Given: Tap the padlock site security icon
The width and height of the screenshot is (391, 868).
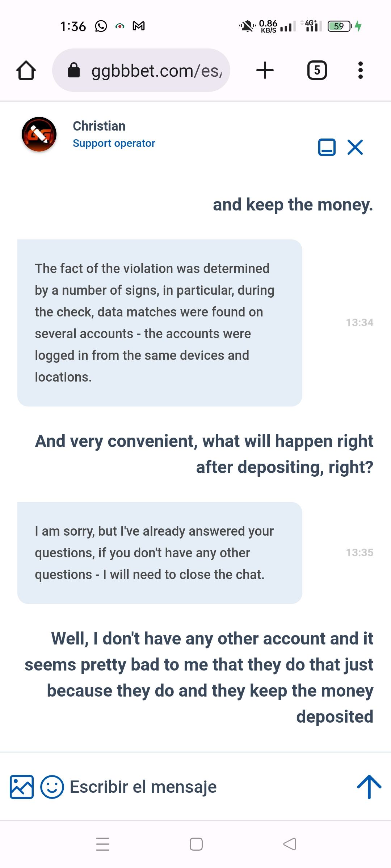Looking at the screenshot, I should tap(74, 70).
